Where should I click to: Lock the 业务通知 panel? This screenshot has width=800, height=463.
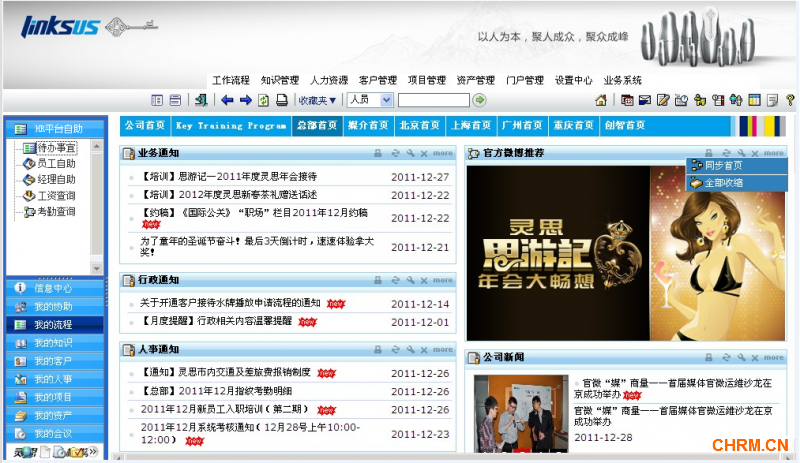[x=378, y=153]
